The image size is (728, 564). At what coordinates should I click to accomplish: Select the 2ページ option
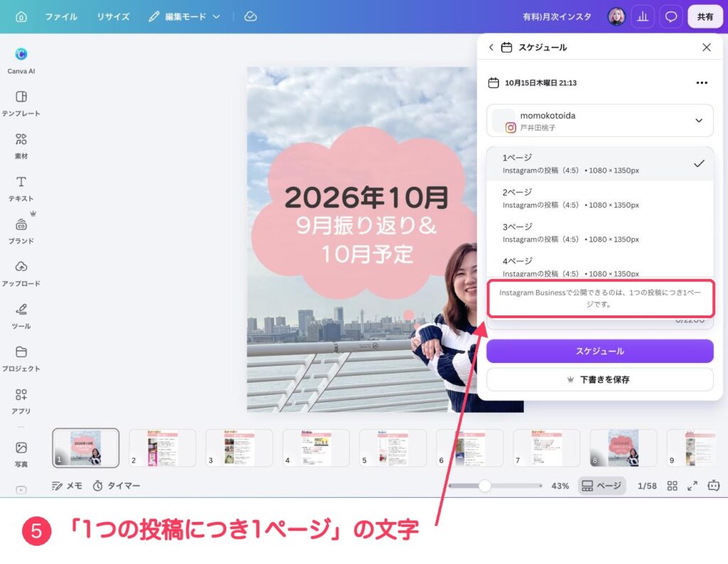coord(600,198)
